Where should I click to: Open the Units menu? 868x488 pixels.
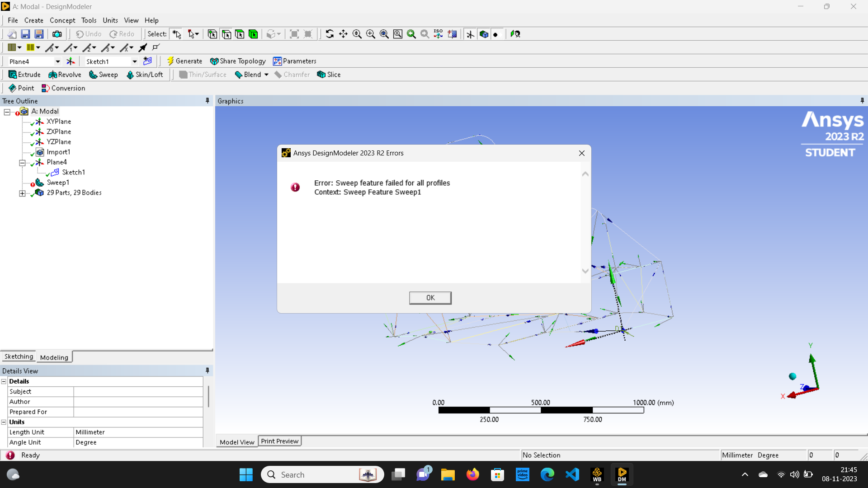110,20
